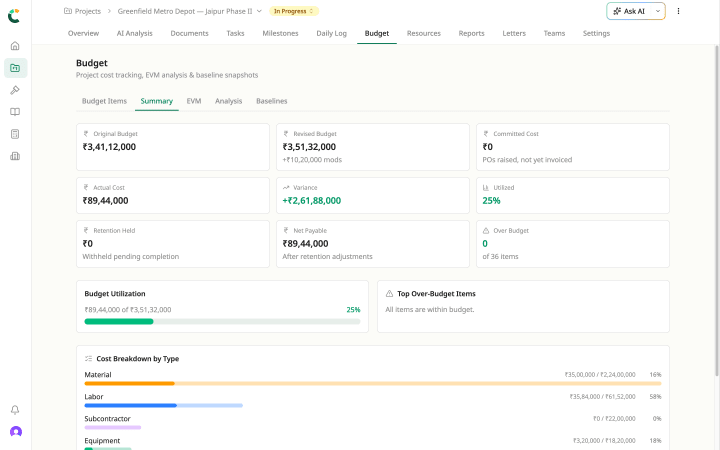720x450 pixels.
Task: Open the Reports tab
Action: (471, 33)
